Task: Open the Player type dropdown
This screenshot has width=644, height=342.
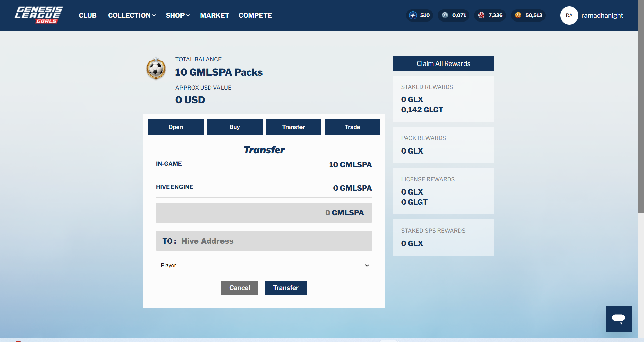Action: tap(264, 265)
